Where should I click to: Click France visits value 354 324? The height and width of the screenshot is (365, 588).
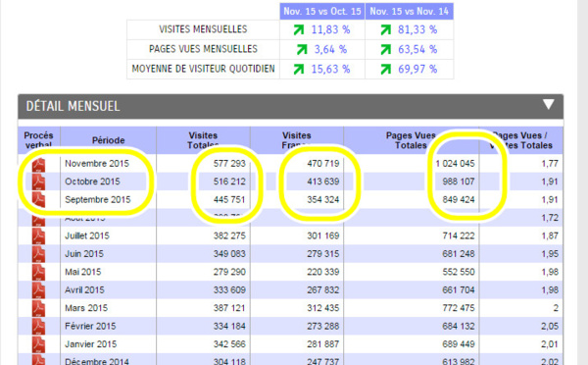(x=322, y=199)
